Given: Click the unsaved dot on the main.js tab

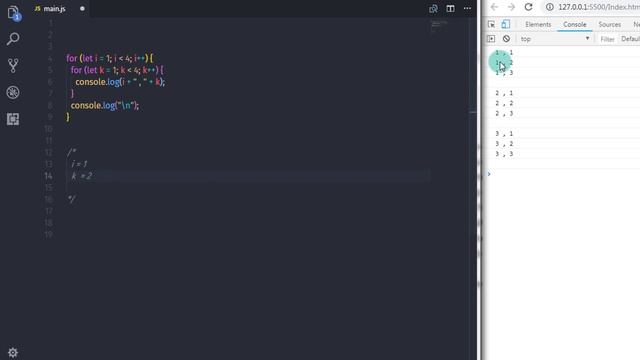Looking at the screenshot, I should coord(82,9).
